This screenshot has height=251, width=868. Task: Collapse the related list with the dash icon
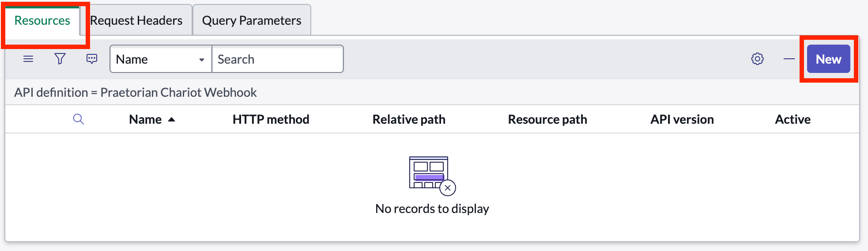789,59
